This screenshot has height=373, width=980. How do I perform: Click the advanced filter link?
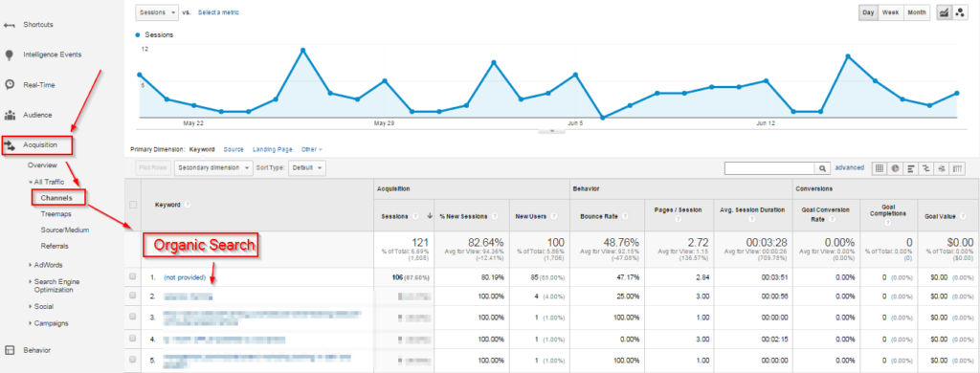[x=850, y=167]
